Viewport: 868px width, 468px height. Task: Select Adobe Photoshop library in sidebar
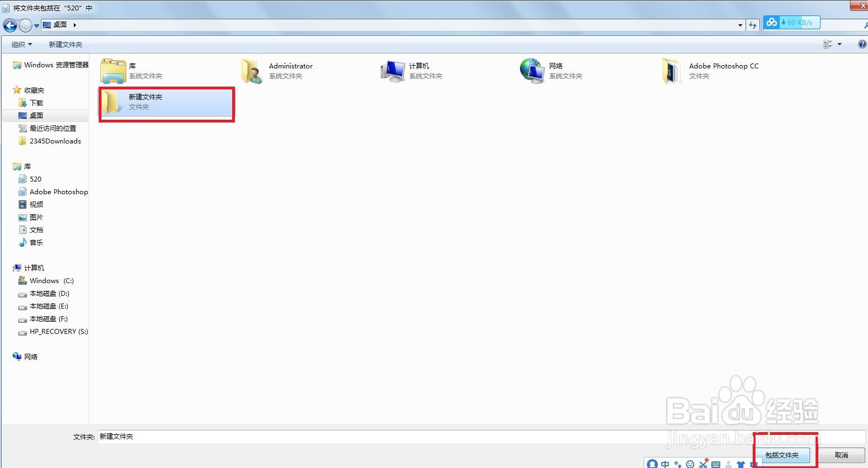point(53,192)
